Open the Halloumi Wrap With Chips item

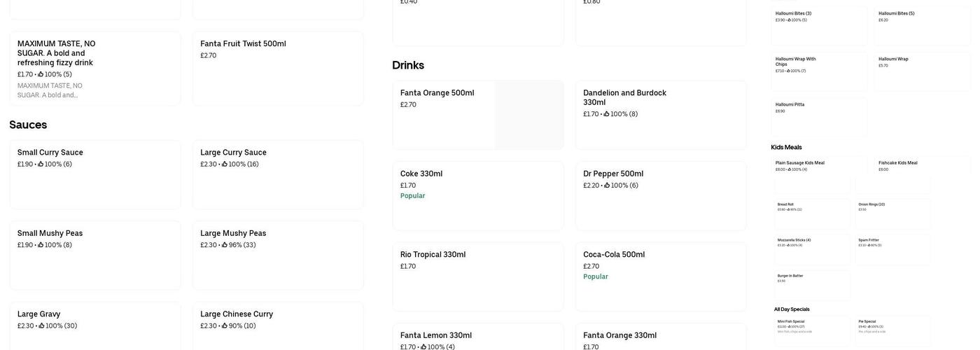coord(818,71)
